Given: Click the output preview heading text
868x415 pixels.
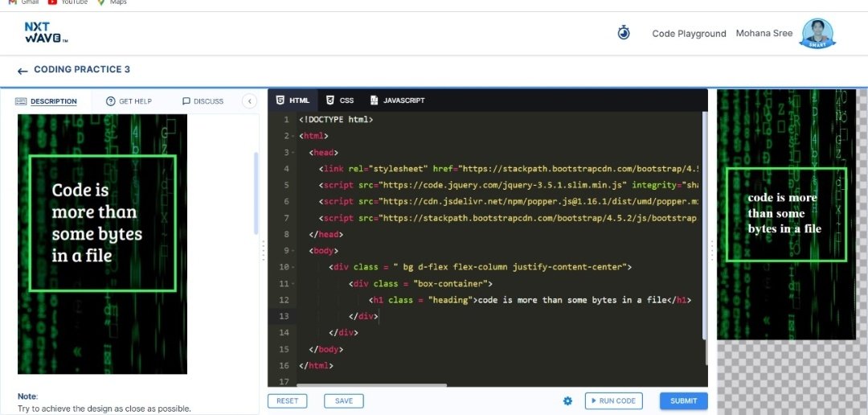Looking at the screenshot, I should coord(784,213).
